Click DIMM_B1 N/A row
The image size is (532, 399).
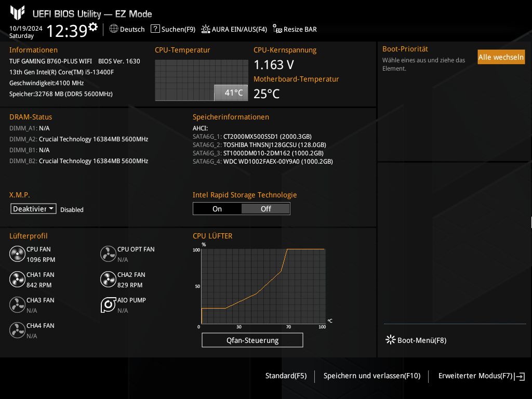[30, 150]
